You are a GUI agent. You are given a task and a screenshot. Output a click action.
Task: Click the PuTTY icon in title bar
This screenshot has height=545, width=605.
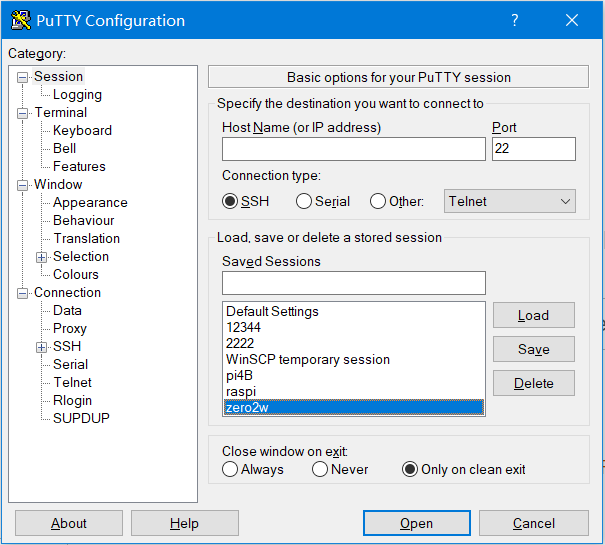point(21,20)
